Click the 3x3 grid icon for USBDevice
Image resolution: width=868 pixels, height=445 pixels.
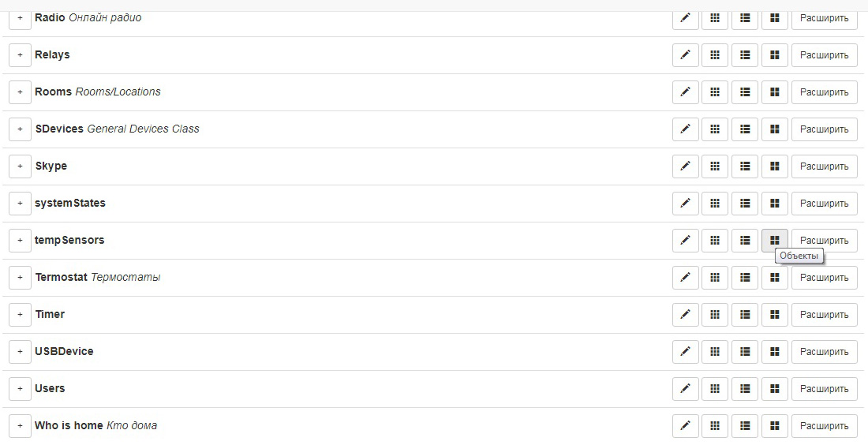tap(715, 352)
